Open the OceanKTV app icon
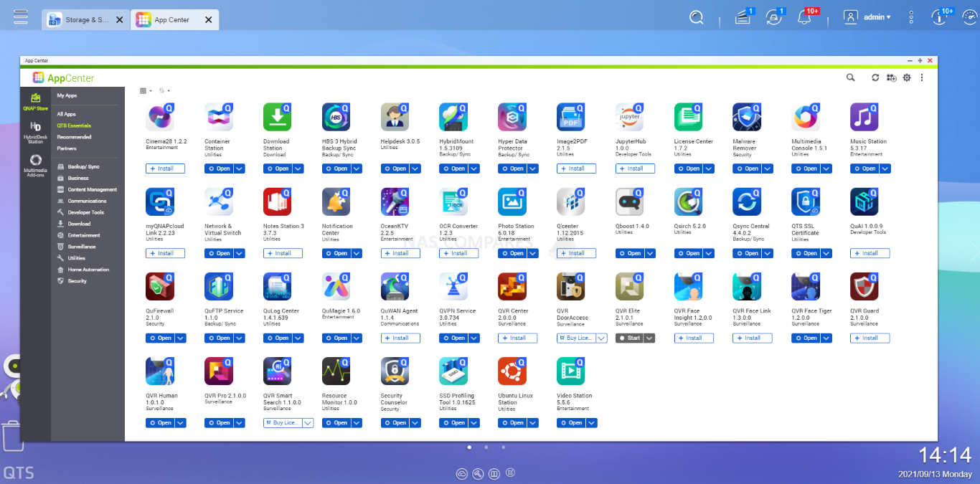 (x=395, y=201)
